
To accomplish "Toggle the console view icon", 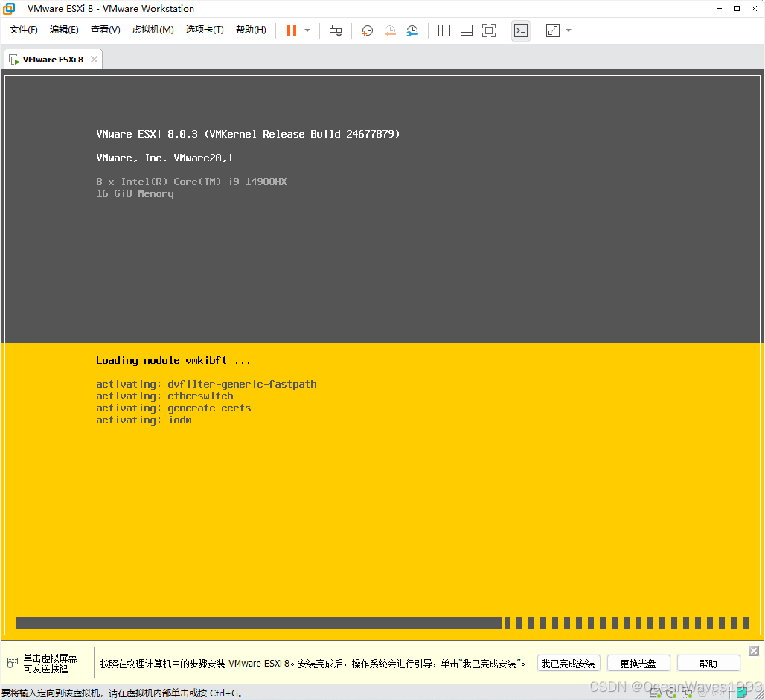I will tap(521, 30).
